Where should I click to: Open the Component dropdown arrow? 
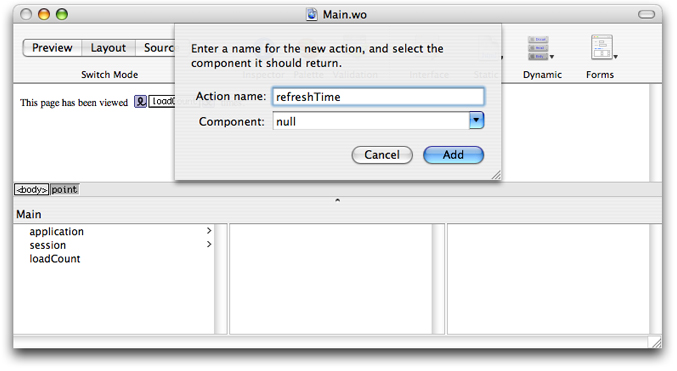[x=476, y=120]
